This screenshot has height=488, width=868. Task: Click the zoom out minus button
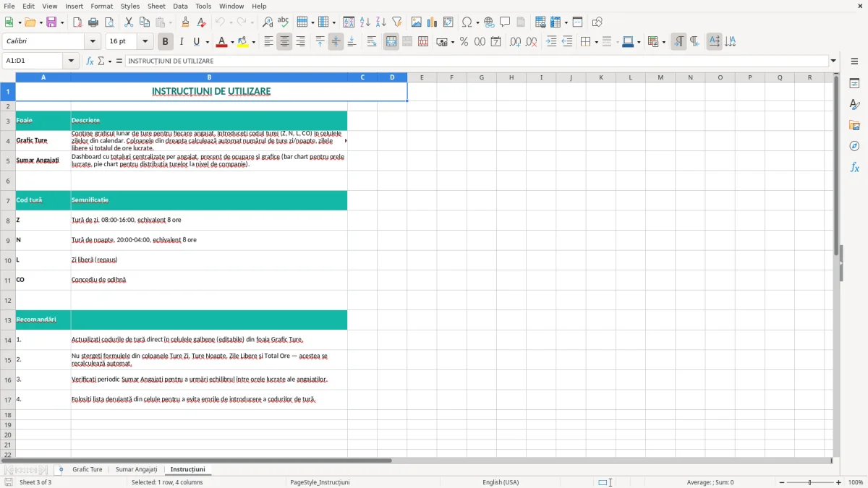(x=782, y=482)
